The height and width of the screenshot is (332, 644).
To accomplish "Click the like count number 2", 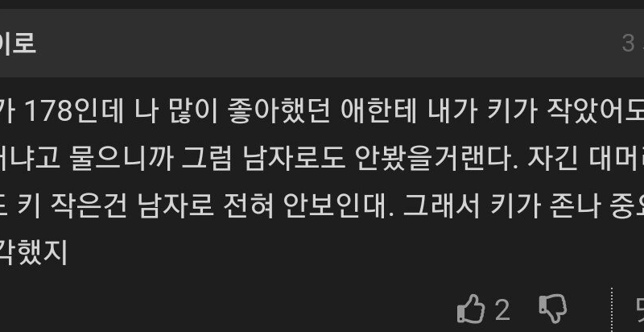I will 502,309.
